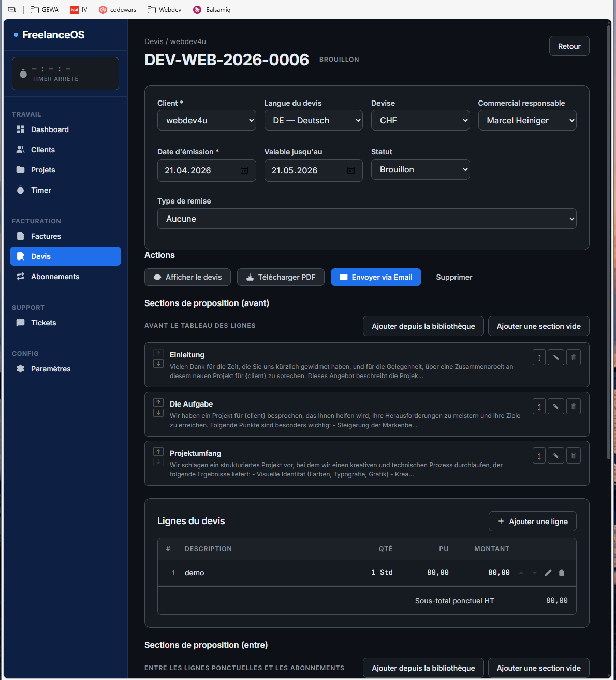Viewport: 616px width, 680px height.
Task: Click the vertical double-arrow icon on Die Aufgabe
Action: coord(539,407)
